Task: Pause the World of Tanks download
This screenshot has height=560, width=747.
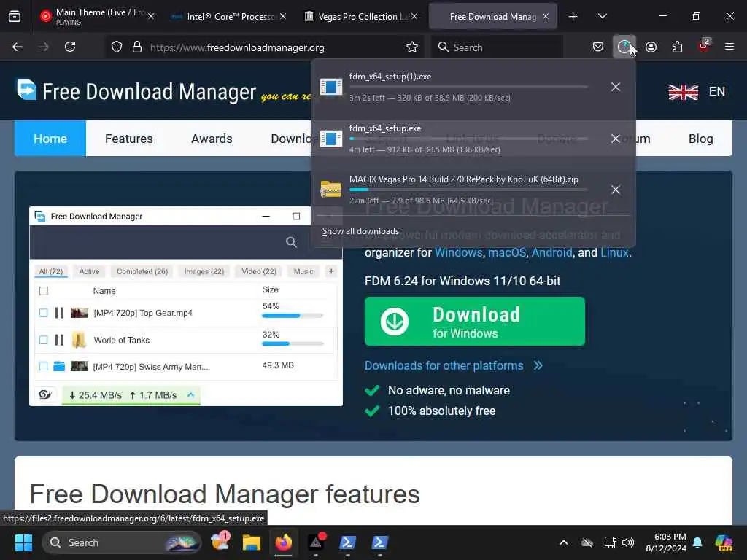Action: pos(59,340)
